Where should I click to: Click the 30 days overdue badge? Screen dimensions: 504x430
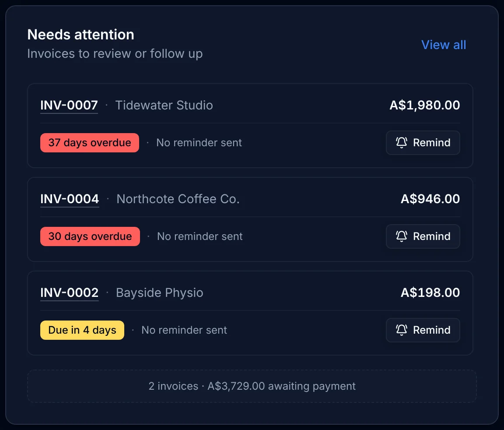pos(90,236)
